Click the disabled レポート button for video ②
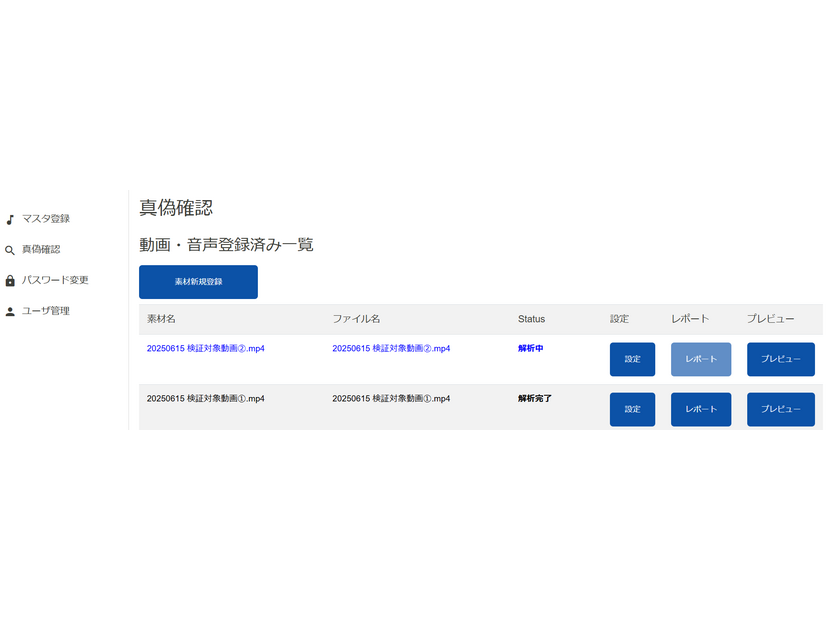This screenshot has width=826, height=620. point(700,358)
